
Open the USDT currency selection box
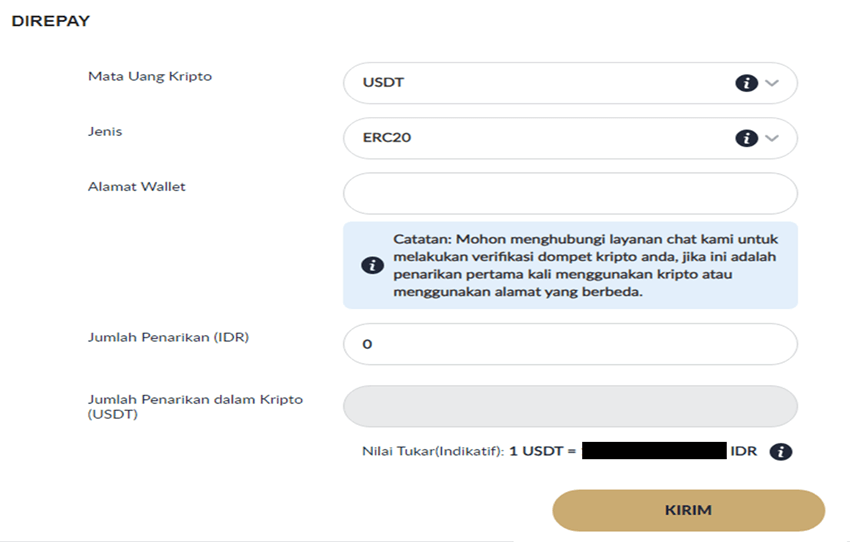point(540,83)
